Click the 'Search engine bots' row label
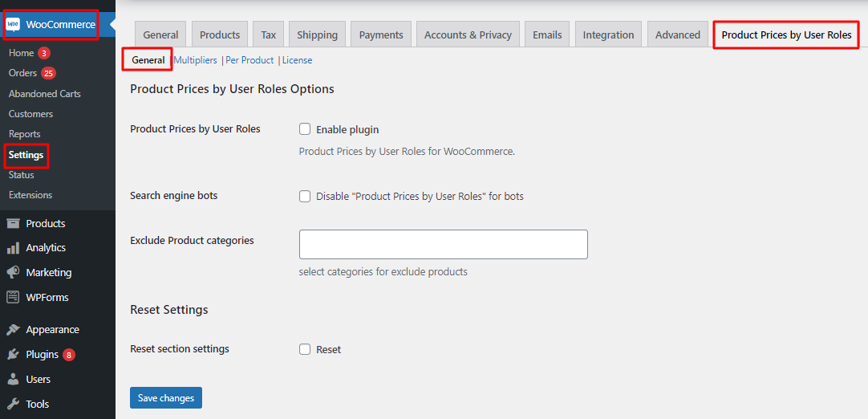Screen dimensions: 868x419 coord(174,196)
